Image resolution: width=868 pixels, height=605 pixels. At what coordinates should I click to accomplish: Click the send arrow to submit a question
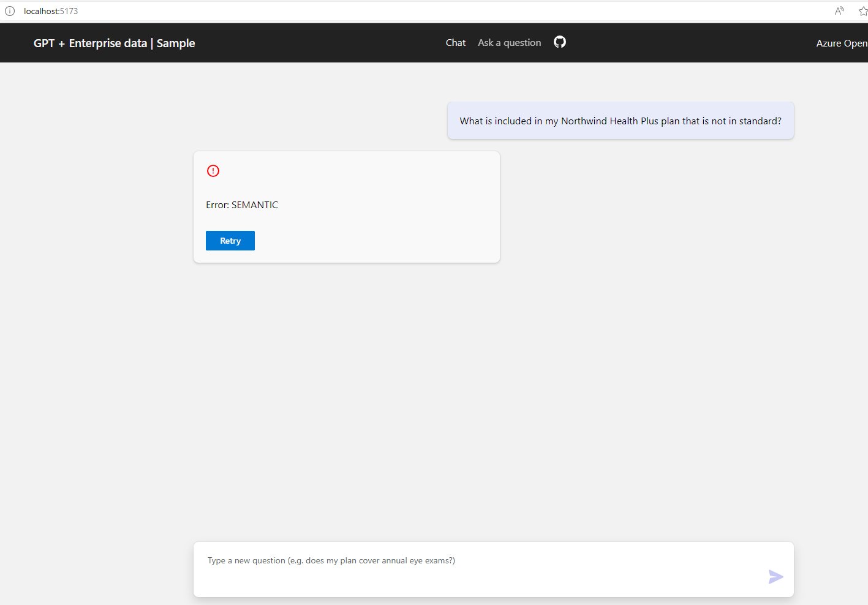[776, 576]
